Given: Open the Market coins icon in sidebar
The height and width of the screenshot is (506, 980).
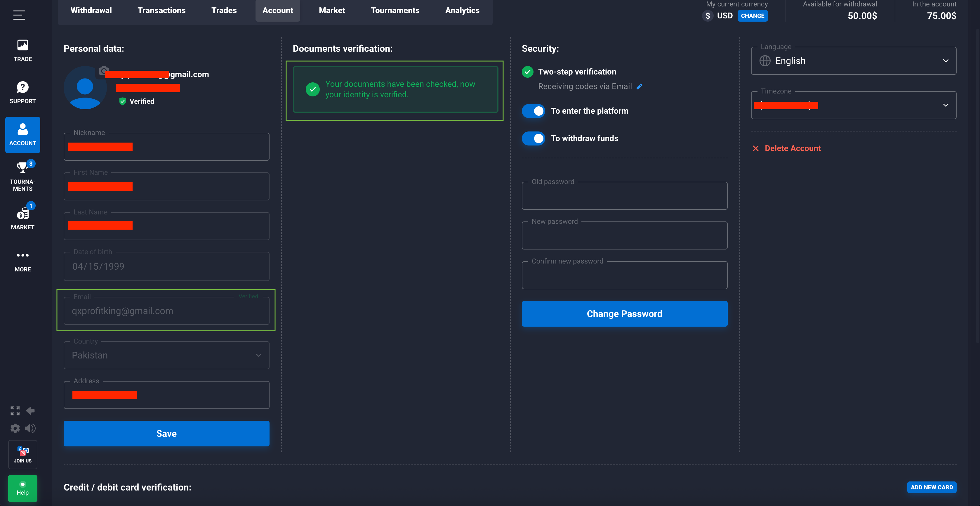Looking at the screenshot, I should (22, 214).
